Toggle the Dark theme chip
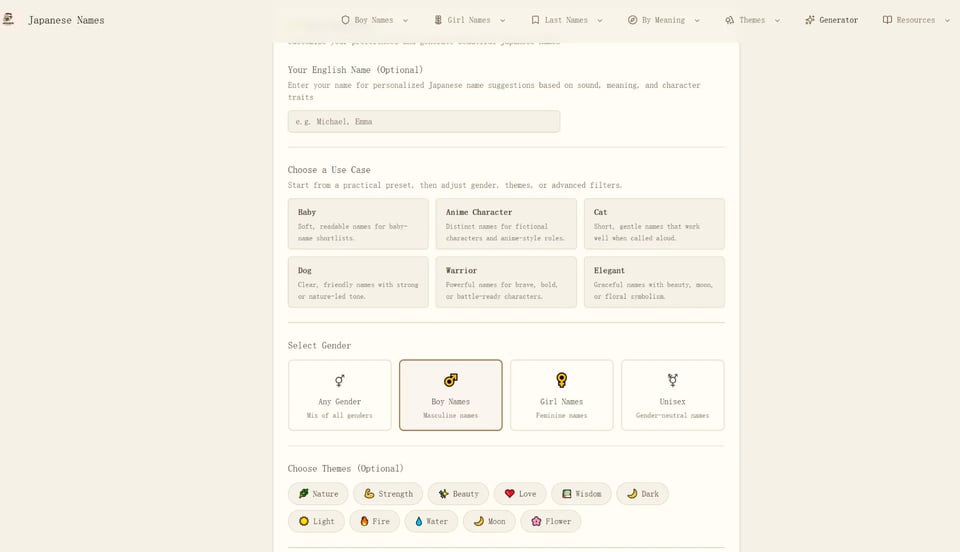The image size is (960, 552). (x=642, y=494)
